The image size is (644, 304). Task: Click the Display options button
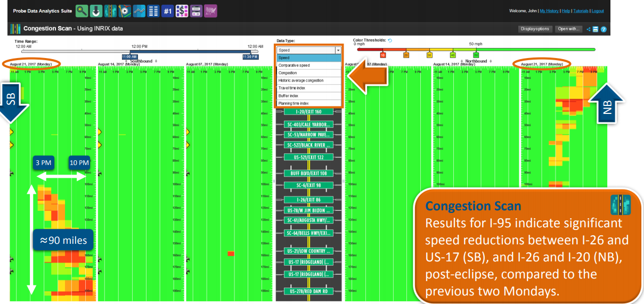point(534,29)
